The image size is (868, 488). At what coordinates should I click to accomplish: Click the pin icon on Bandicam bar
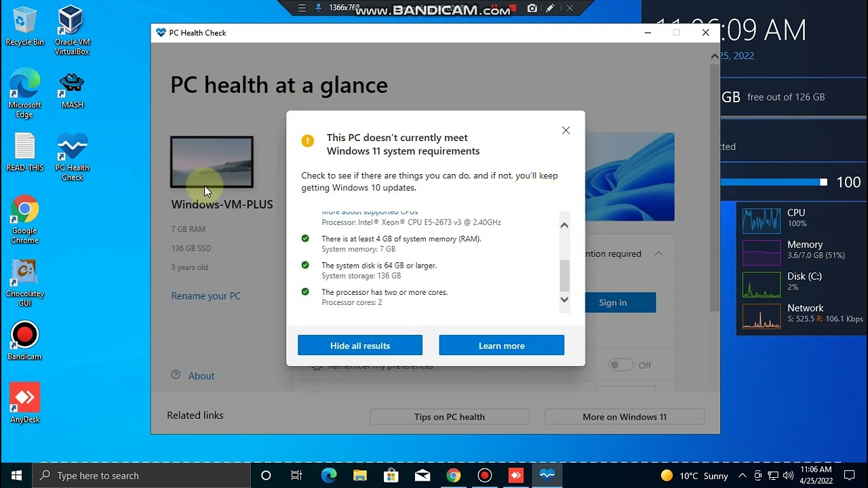coord(319,8)
